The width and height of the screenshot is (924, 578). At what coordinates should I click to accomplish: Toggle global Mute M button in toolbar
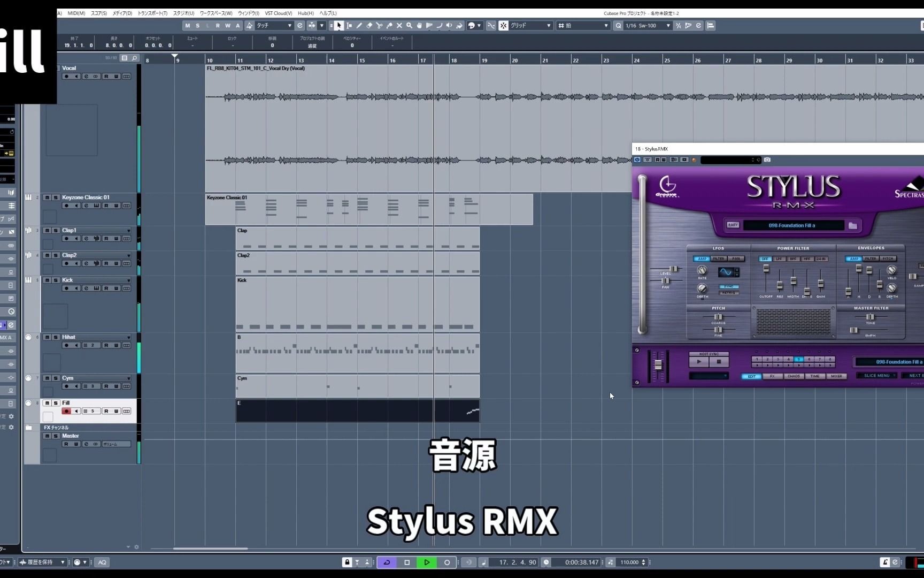(188, 25)
